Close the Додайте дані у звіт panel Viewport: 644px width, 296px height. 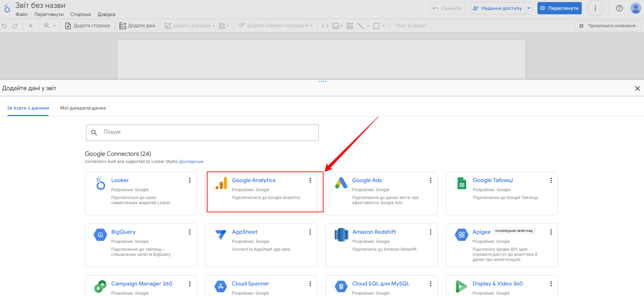click(638, 88)
